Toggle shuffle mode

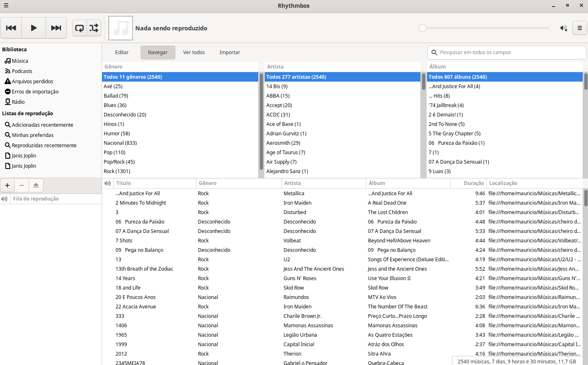94,28
